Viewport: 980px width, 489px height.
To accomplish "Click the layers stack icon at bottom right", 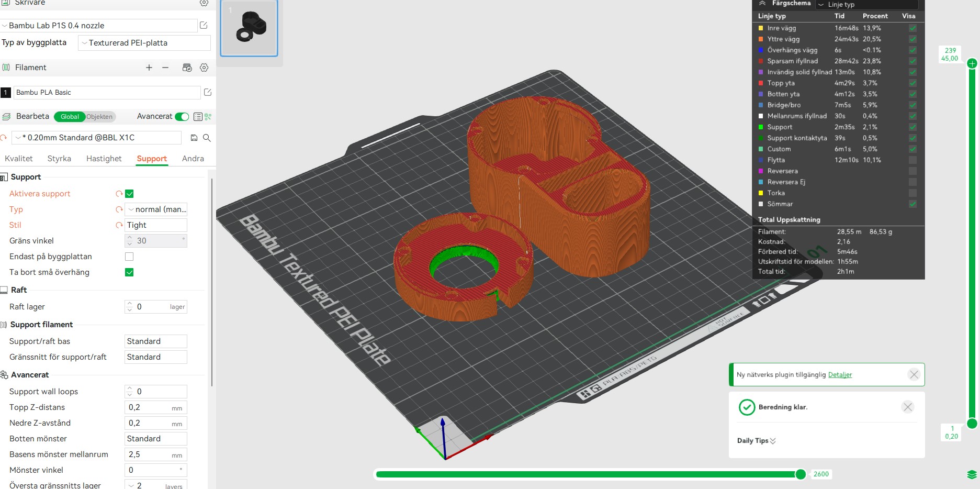I will click(972, 475).
